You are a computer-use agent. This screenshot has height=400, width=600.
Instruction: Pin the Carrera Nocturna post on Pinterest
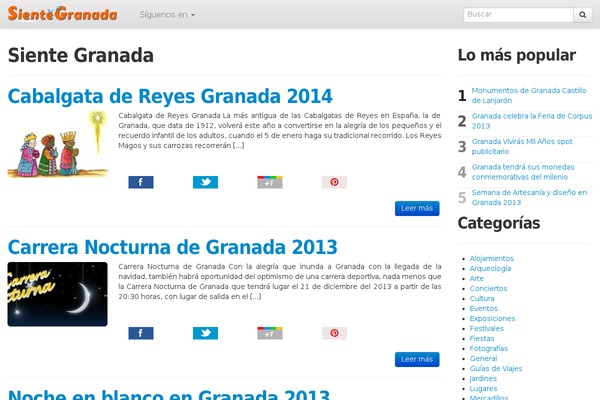point(334,333)
